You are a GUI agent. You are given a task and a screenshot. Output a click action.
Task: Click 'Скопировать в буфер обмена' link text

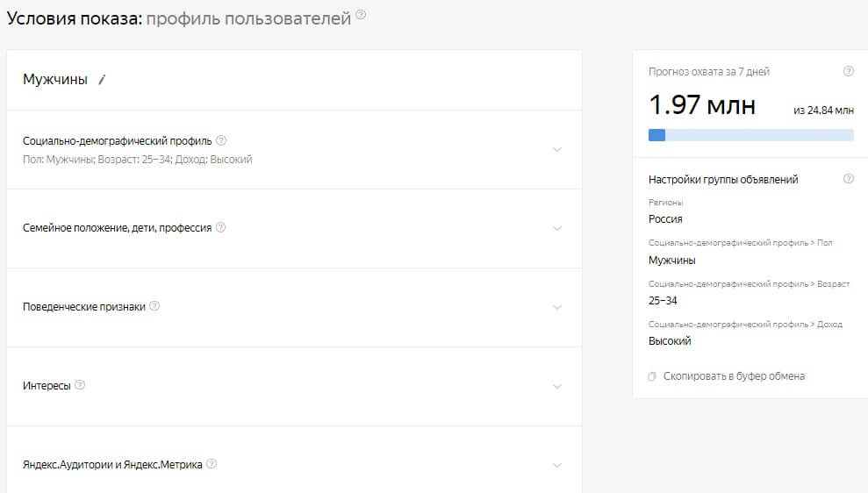(734, 376)
